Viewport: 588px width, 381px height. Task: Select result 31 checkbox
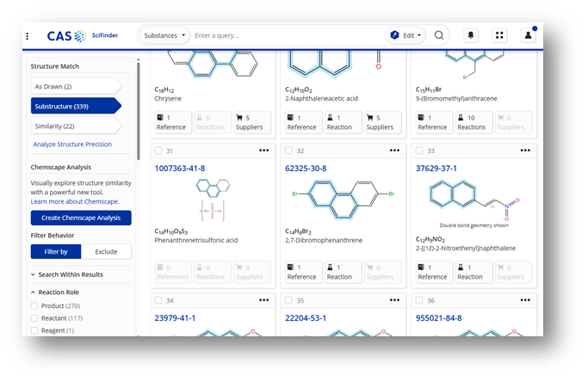(158, 151)
